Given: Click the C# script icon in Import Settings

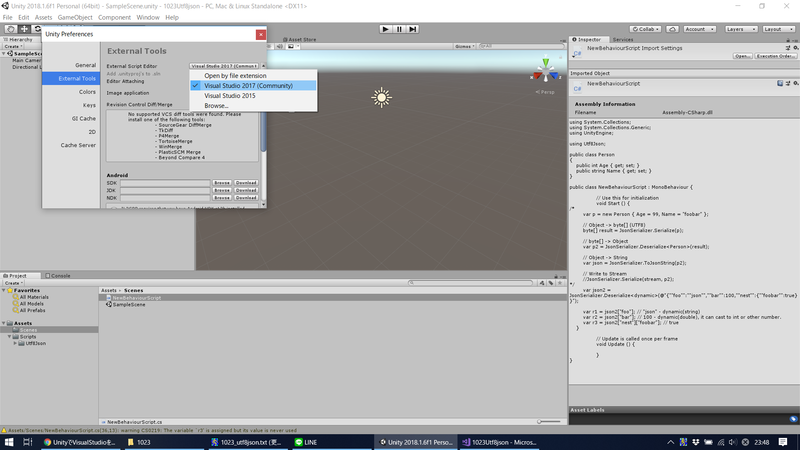Looking at the screenshot, I should 578,53.
